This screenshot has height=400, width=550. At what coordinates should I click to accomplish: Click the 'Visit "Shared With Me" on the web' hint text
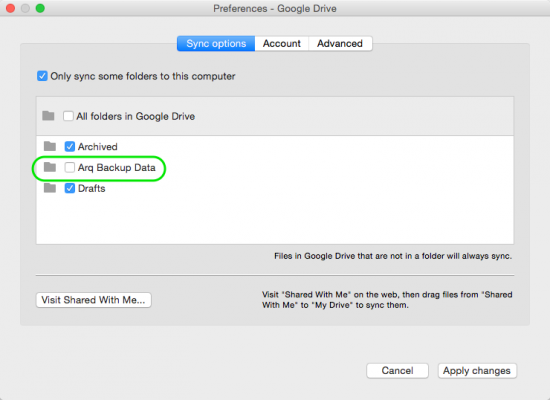click(387, 300)
